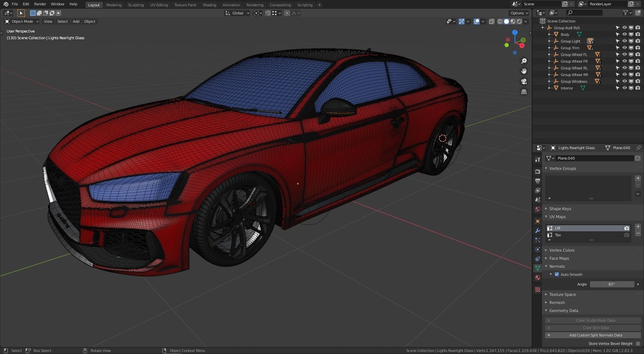This screenshot has width=644, height=354.
Task: Open the Material properties tab
Action: (x=538, y=278)
